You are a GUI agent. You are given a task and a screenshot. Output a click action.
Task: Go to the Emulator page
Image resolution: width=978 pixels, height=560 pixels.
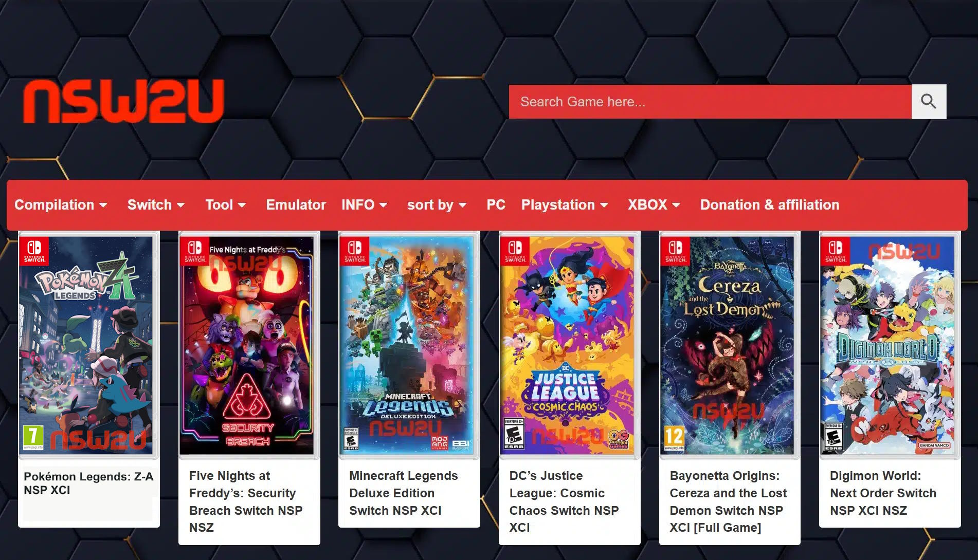click(296, 205)
